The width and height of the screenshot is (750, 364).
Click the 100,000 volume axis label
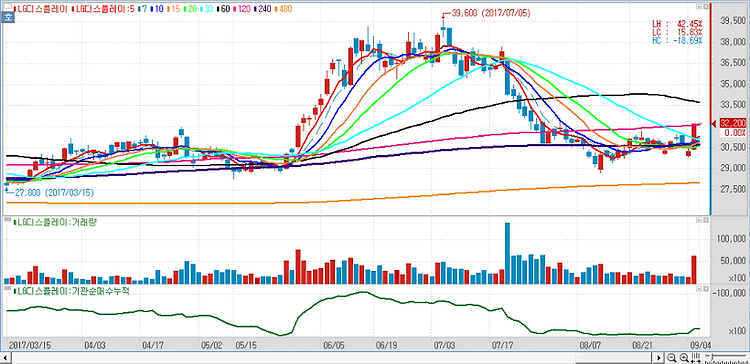730,239
